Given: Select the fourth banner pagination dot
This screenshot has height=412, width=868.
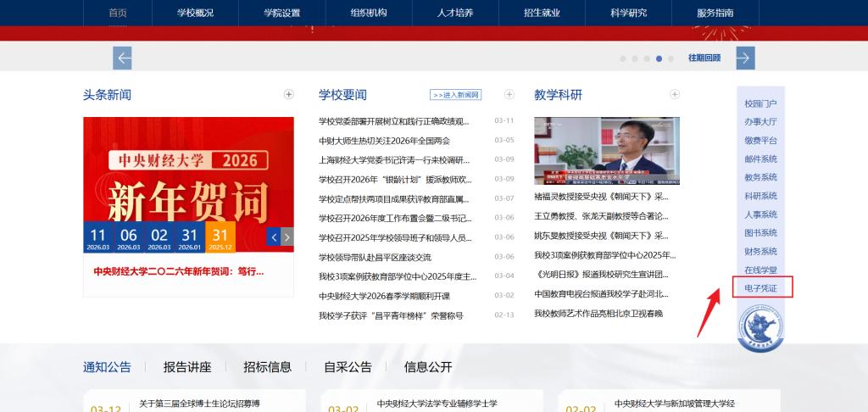Looking at the screenshot, I should click(x=659, y=58).
